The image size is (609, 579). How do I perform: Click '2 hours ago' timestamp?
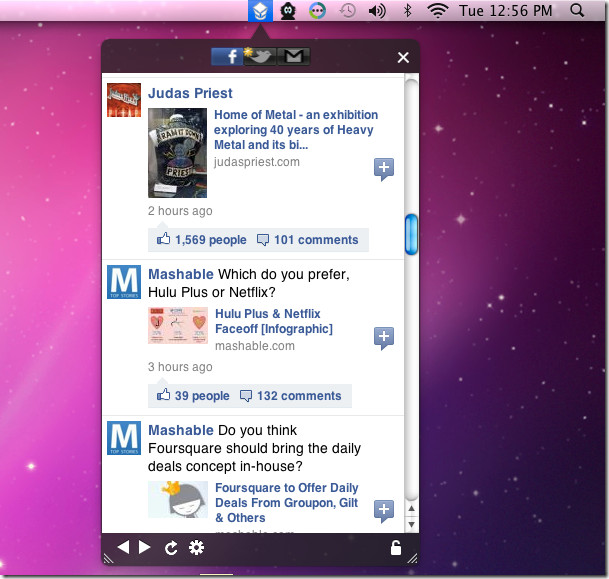coord(180,211)
